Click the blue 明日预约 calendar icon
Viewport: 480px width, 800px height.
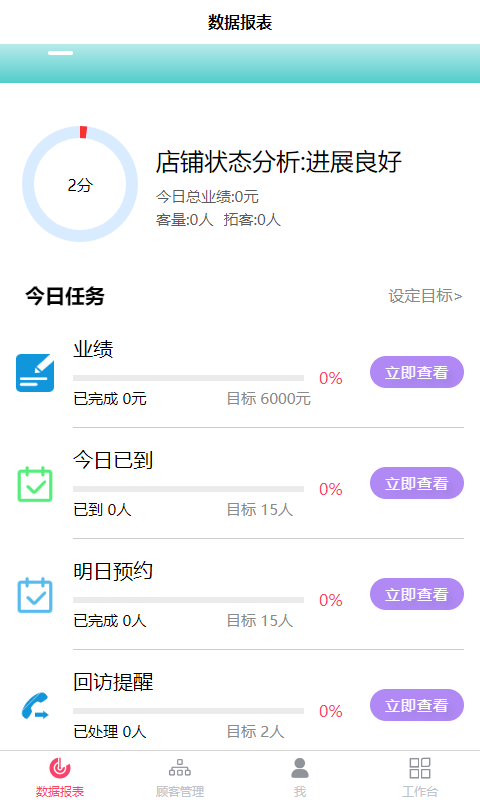click(x=35, y=595)
